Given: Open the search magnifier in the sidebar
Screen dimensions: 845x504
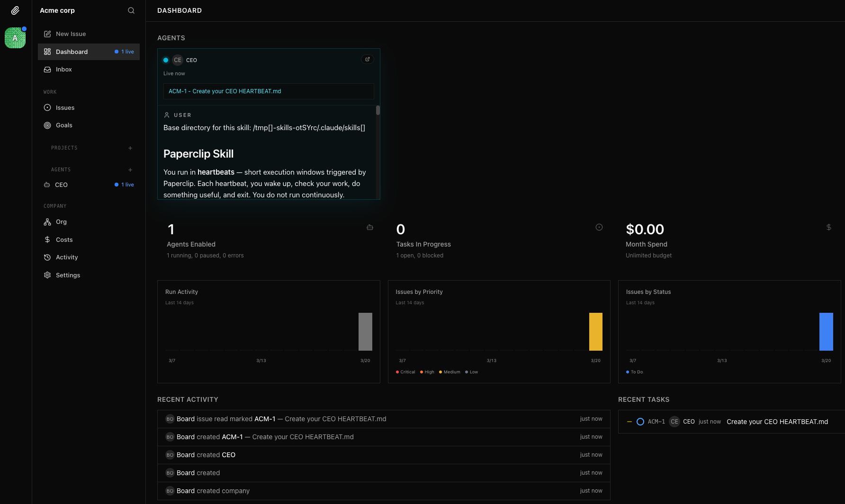Looking at the screenshot, I should click(131, 10).
